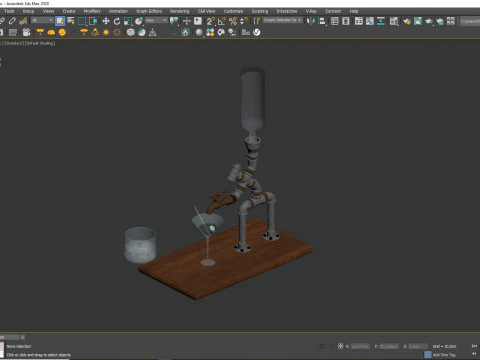Choose Rectangular Selection Region tool

pyautogui.click(x=82, y=21)
